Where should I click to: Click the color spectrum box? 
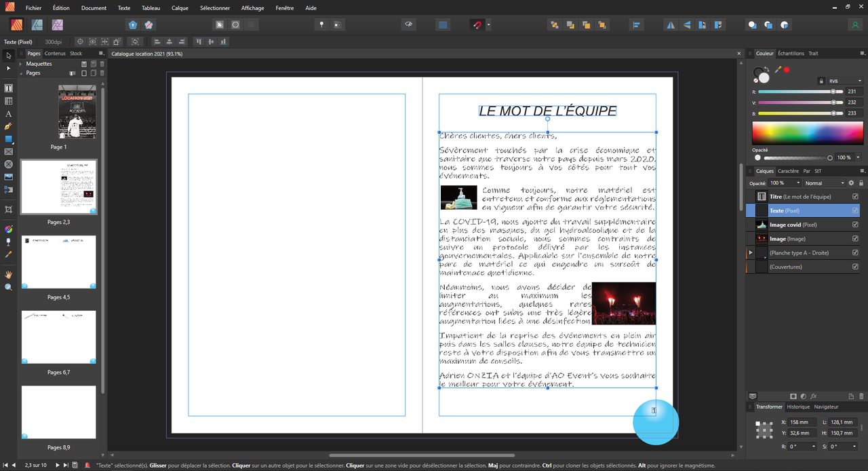pos(807,133)
